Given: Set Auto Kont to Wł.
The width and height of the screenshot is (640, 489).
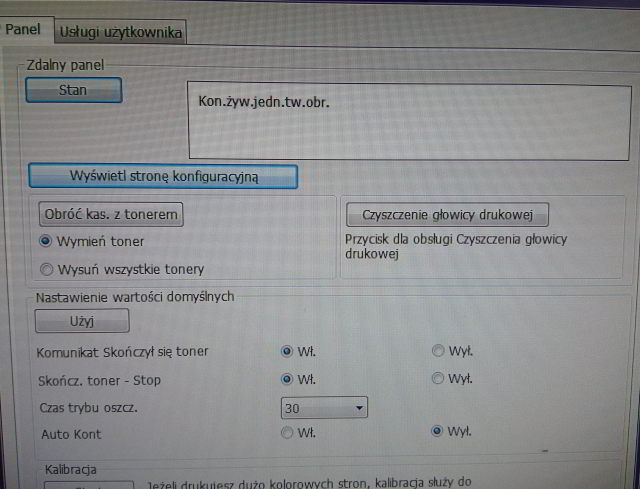Looking at the screenshot, I should (287, 432).
